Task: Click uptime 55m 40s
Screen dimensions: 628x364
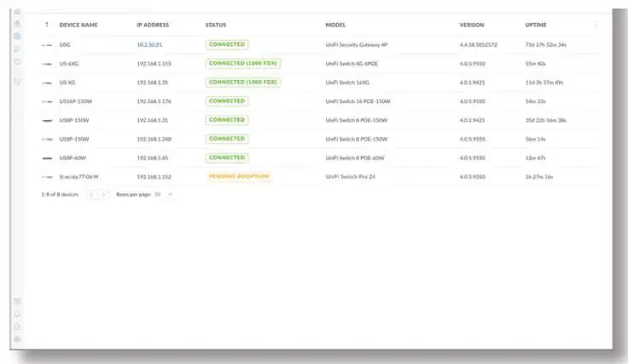Action: tap(536, 64)
